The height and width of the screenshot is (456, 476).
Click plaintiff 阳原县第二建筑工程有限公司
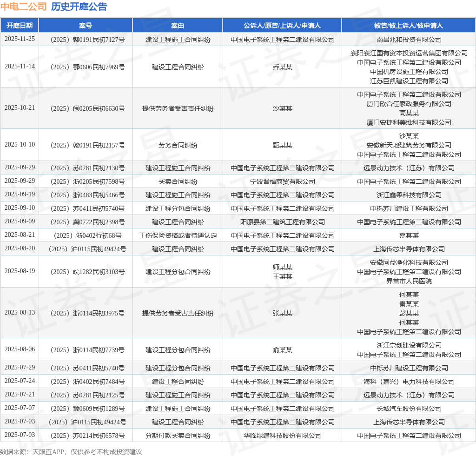[282, 222]
